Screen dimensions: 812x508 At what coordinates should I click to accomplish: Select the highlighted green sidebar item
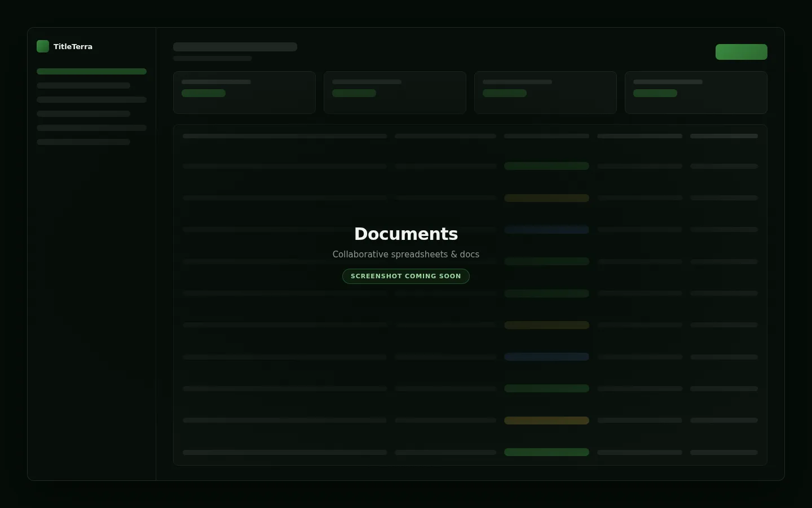pyautogui.click(x=91, y=72)
